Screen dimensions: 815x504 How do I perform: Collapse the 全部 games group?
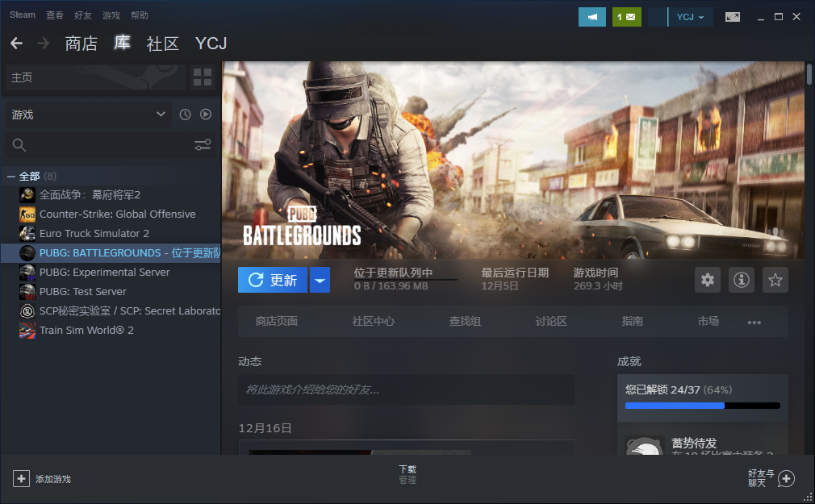(10, 177)
